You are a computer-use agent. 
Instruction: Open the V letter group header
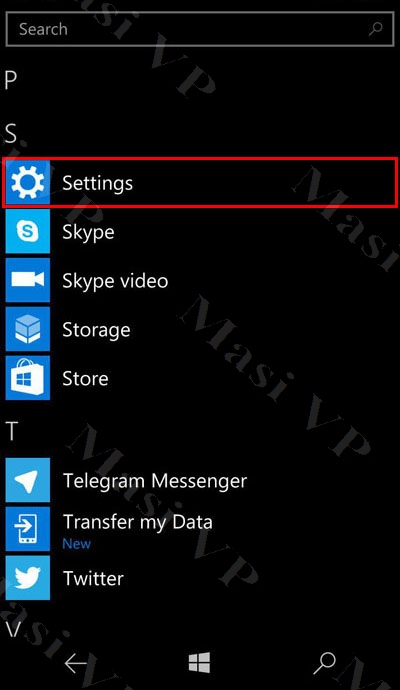coord(13,629)
